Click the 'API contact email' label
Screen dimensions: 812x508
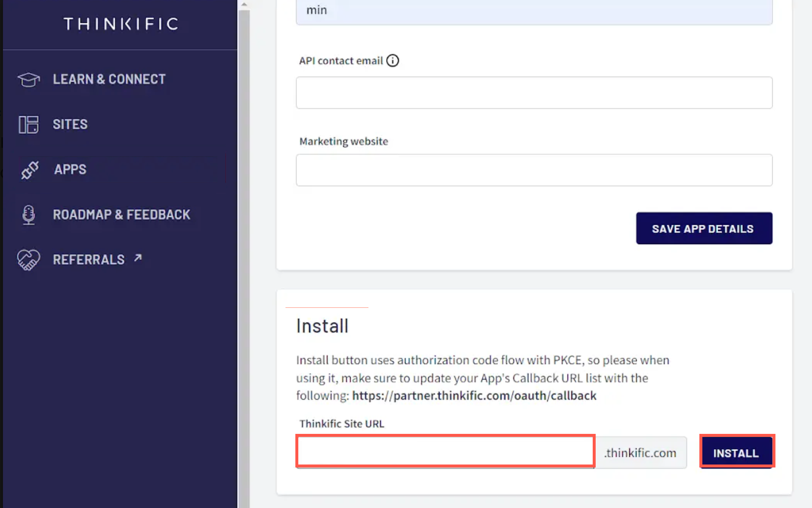tap(341, 60)
